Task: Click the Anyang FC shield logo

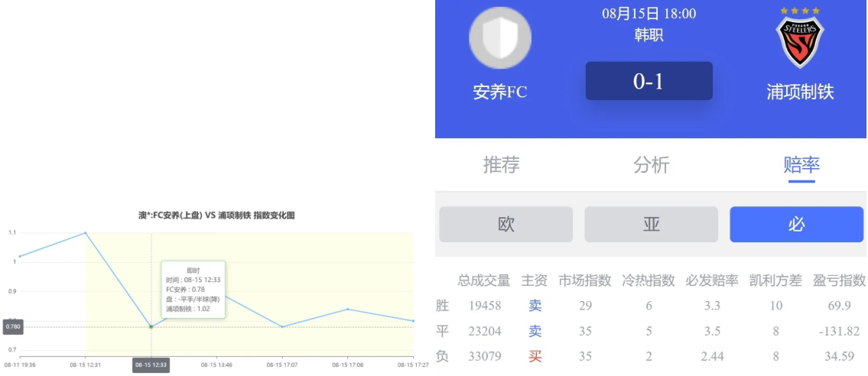Action: pos(500,38)
